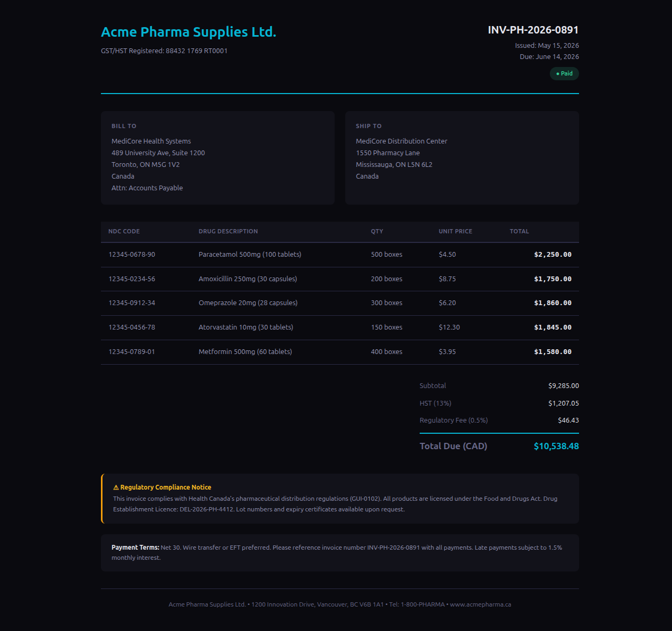The height and width of the screenshot is (631, 672).
Task: Click the TOTAL column header
Action: point(520,231)
